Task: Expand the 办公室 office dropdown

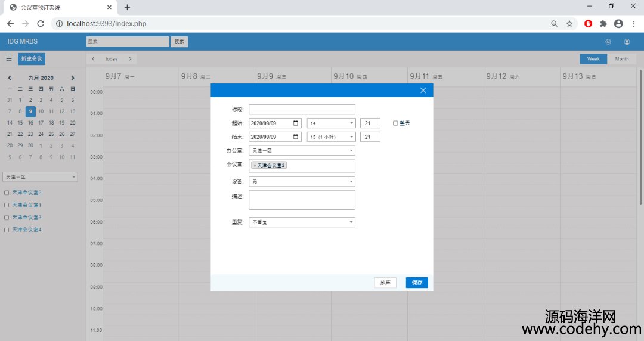Action: pyautogui.click(x=302, y=151)
